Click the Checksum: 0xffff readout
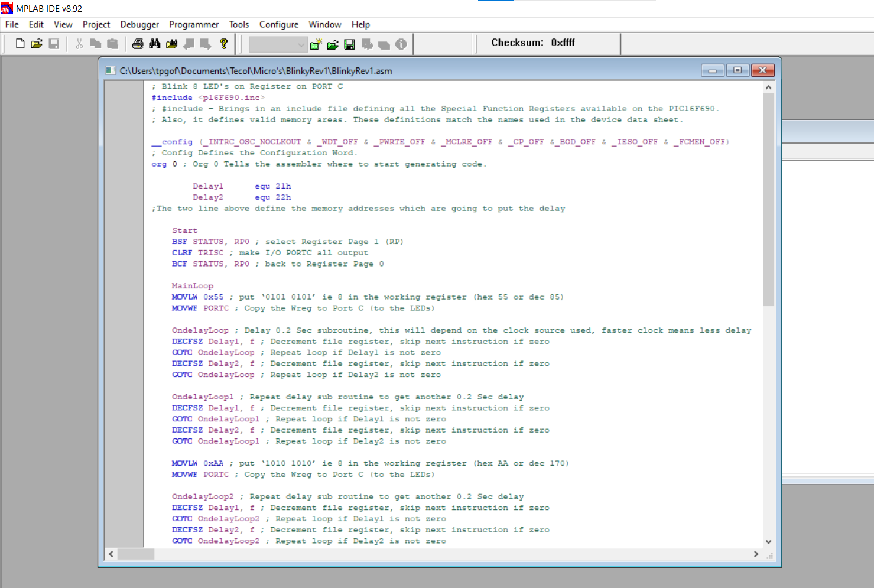Viewport: 874px width, 588px height. tap(533, 43)
